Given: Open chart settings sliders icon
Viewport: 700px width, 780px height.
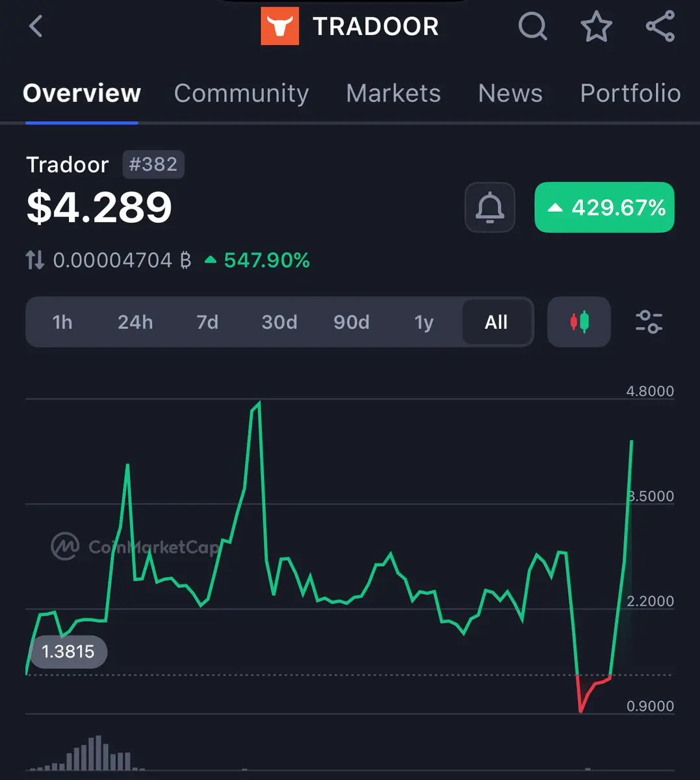Looking at the screenshot, I should tap(649, 322).
